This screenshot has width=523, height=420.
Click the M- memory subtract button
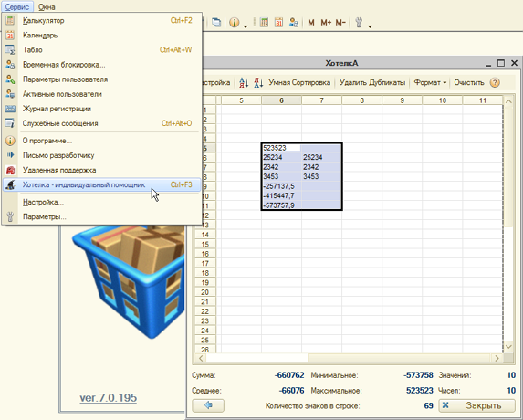340,23
